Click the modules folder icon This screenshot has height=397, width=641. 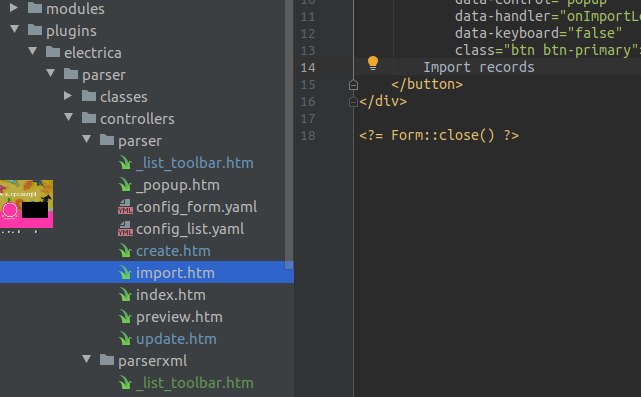(x=35, y=8)
